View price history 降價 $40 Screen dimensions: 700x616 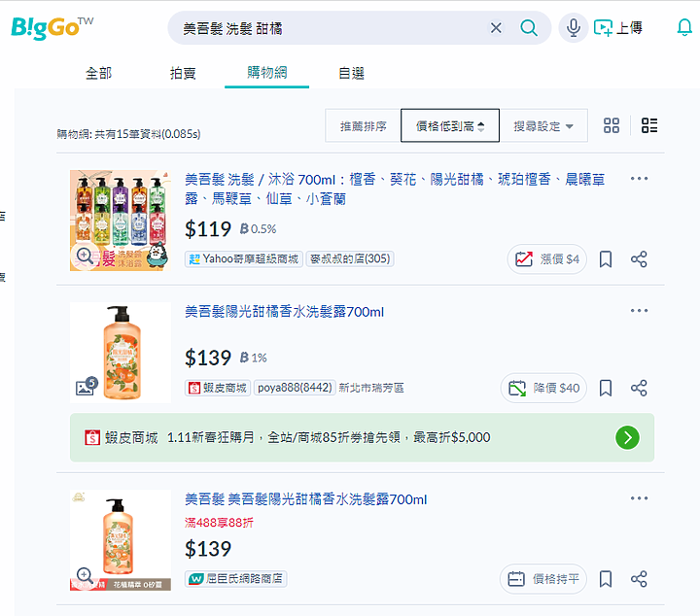click(543, 388)
